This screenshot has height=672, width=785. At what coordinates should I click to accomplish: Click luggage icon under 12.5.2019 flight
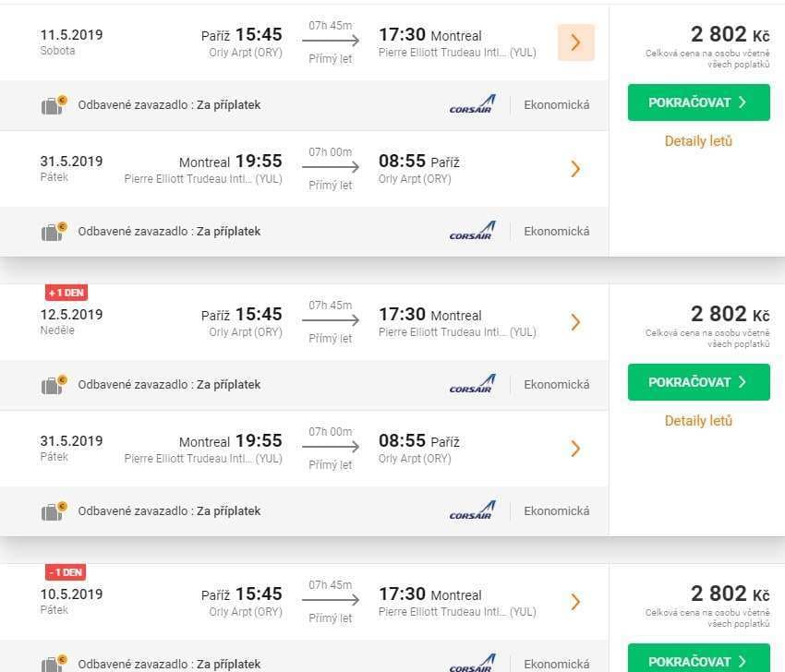click(54, 385)
